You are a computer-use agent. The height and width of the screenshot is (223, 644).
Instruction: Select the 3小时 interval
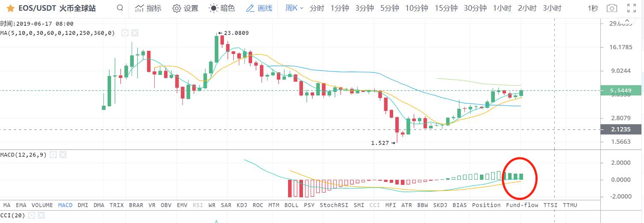[552, 8]
